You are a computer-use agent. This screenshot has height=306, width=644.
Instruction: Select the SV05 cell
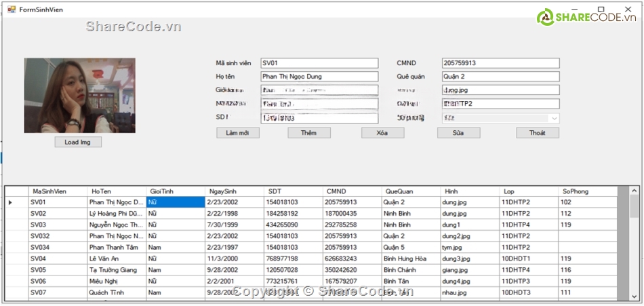click(58, 270)
